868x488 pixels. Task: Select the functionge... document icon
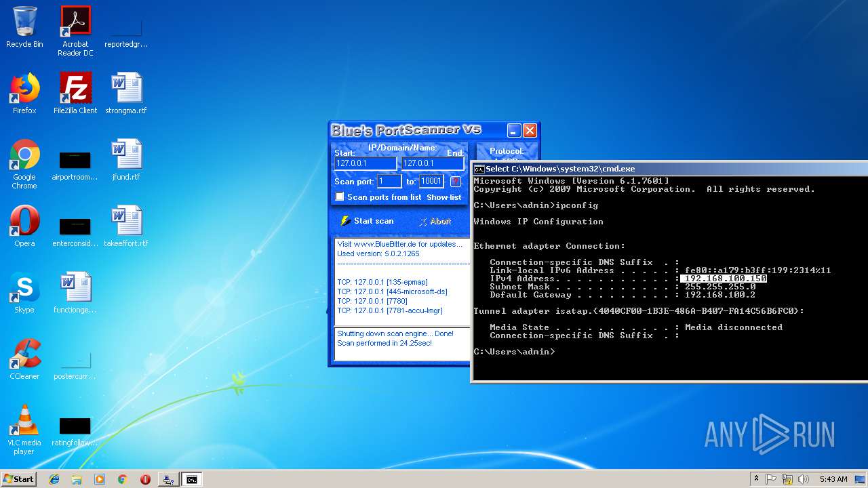[75, 293]
